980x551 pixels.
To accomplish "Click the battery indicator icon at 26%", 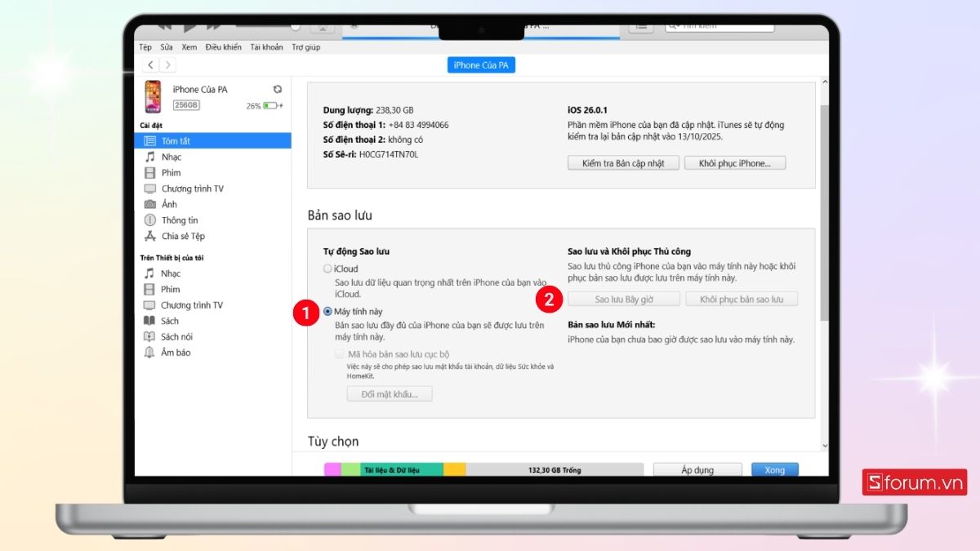I will tap(272, 105).
